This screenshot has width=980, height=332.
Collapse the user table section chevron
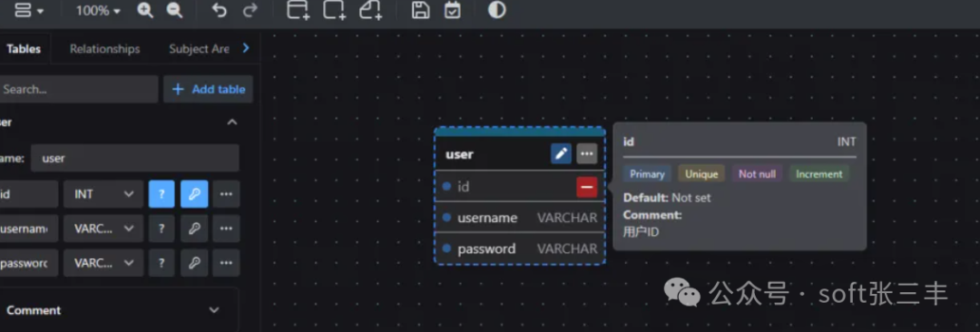click(x=232, y=122)
